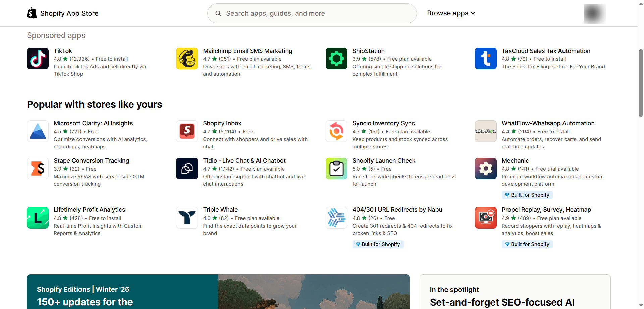Click the Lifetimely Profit Analytics icon
644x309 pixels.
(x=38, y=218)
